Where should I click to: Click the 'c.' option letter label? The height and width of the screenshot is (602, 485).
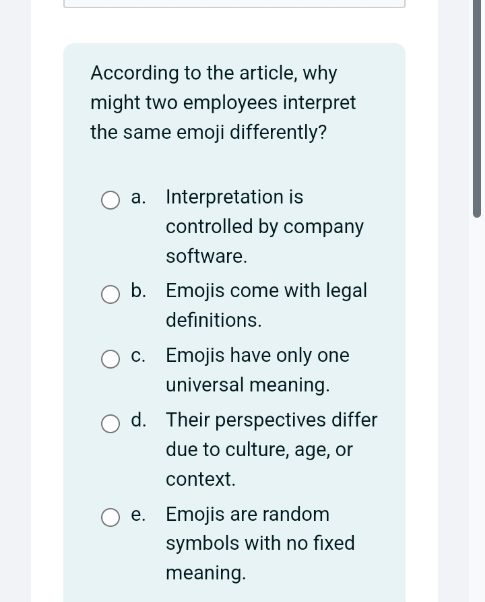tap(138, 356)
